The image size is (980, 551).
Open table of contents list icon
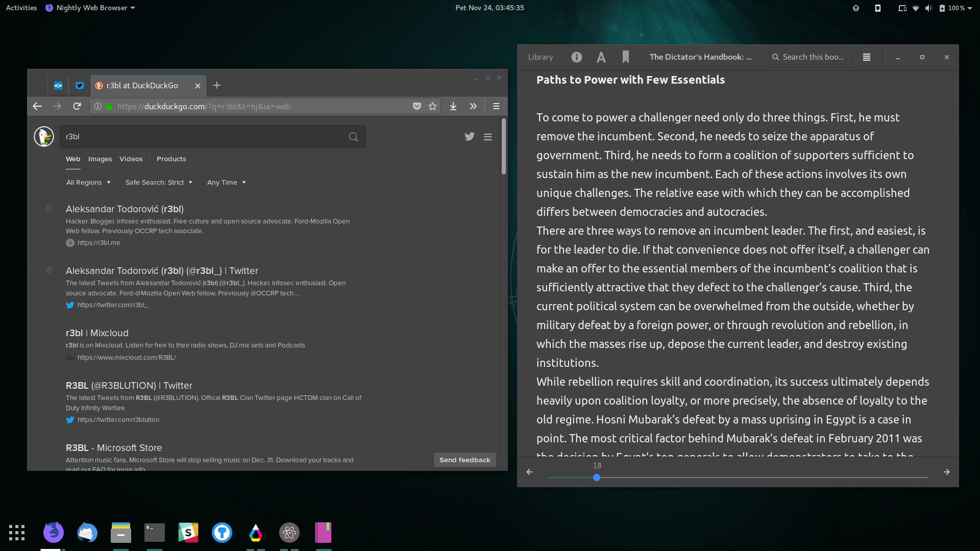coord(866,57)
